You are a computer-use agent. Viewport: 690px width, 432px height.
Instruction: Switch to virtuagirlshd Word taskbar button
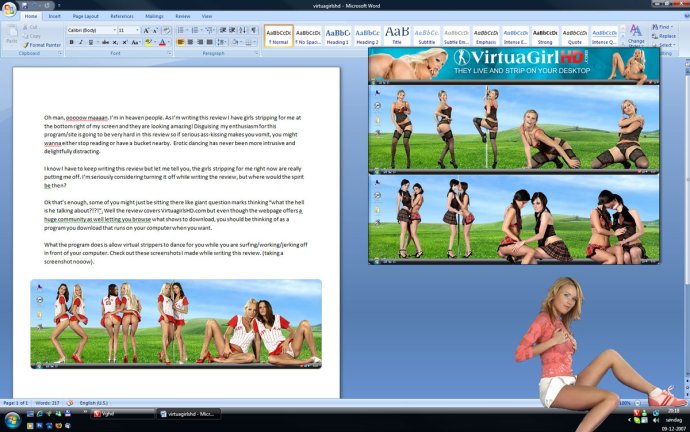pos(188,414)
